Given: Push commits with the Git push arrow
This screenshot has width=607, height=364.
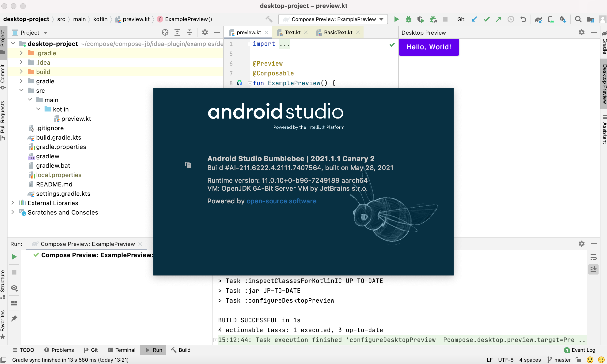Looking at the screenshot, I should coord(499,19).
